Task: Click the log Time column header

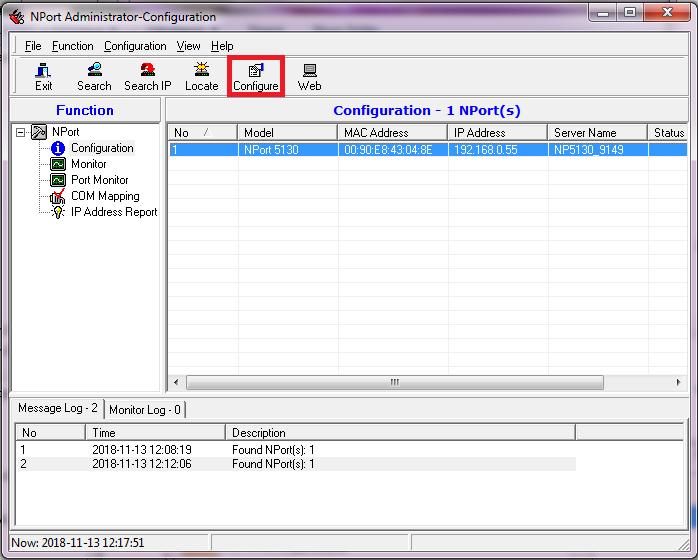Action: 155,432
